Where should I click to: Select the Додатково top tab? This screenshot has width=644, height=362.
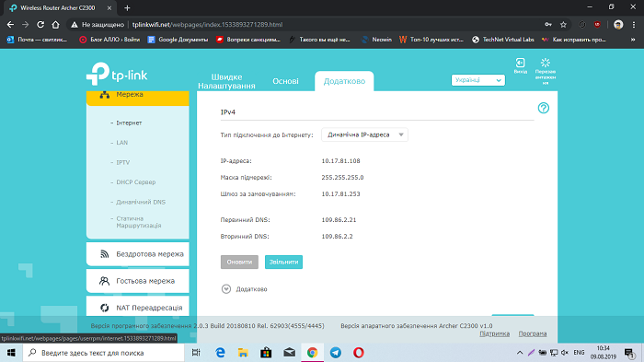pos(344,81)
